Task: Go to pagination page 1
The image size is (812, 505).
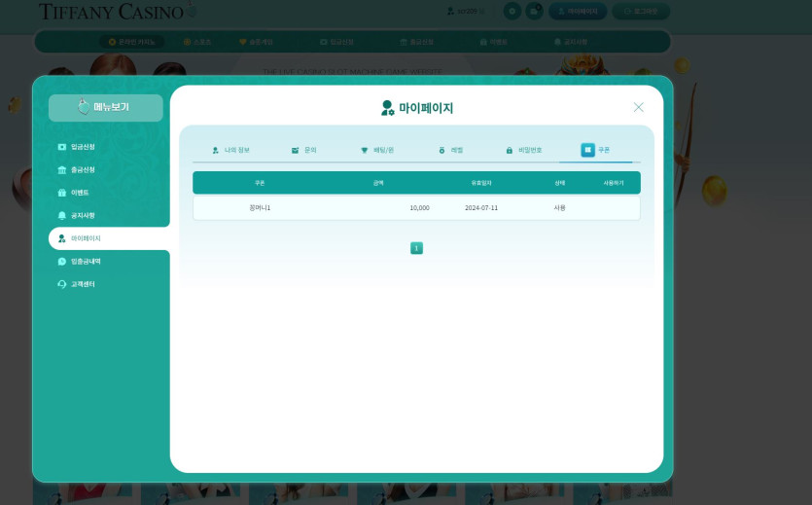Action: click(x=416, y=248)
